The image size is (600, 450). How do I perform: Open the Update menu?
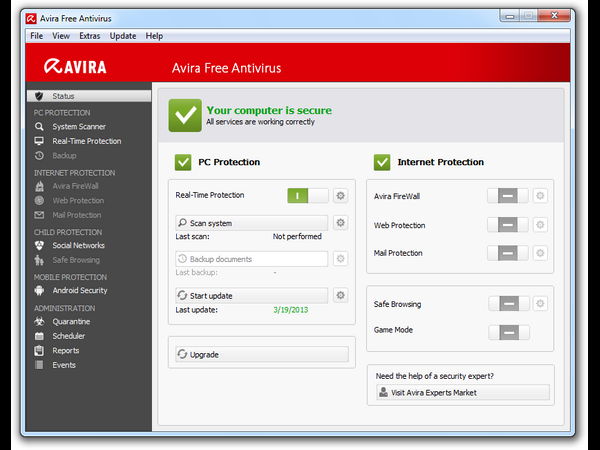123,36
